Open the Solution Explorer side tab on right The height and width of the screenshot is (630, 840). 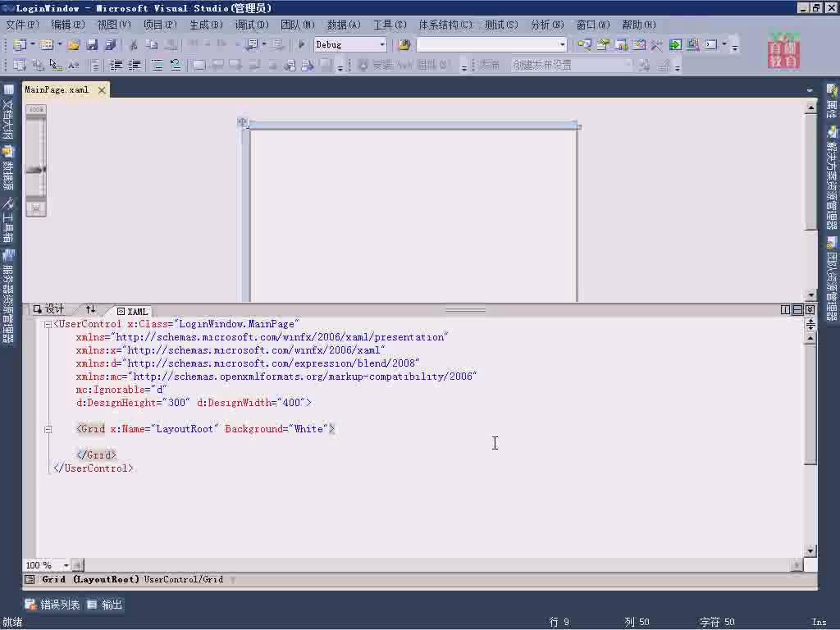[832, 177]
